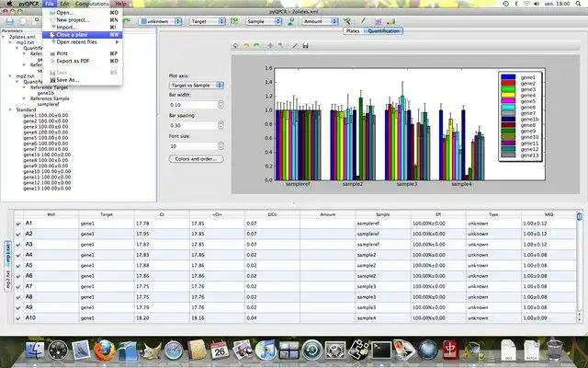The height and width of the screenshot is (368, 588).
Task: Toggle the checkbox beside well A10
Action: 18,317
